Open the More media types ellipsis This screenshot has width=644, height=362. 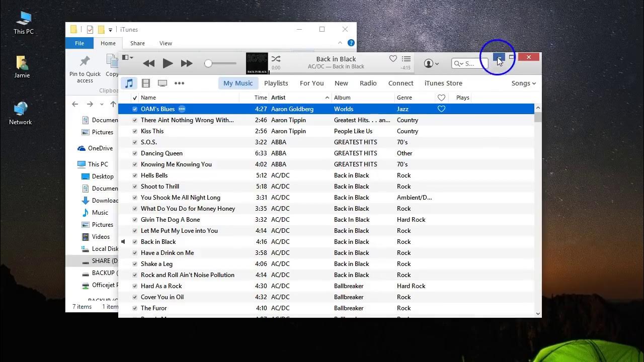(179, 83)
